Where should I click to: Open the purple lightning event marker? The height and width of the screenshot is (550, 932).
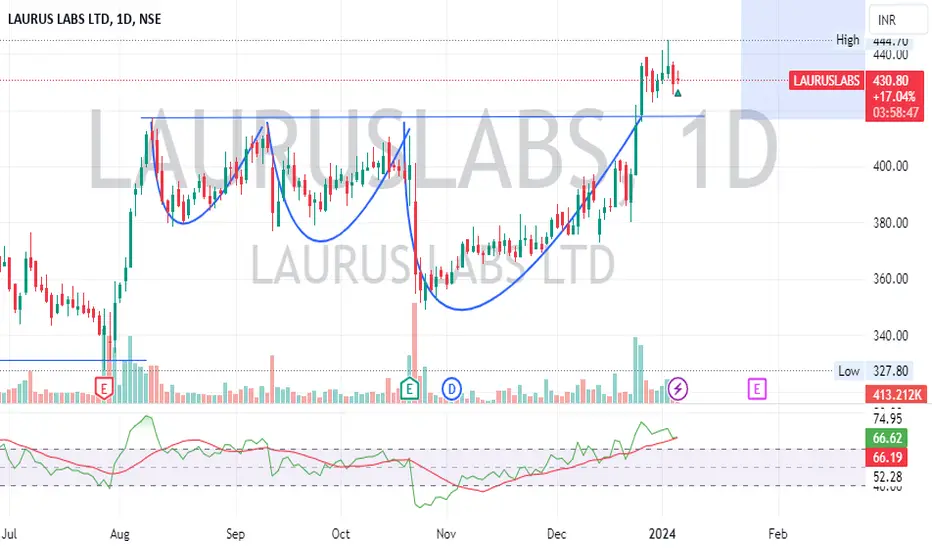pos(678,389)
